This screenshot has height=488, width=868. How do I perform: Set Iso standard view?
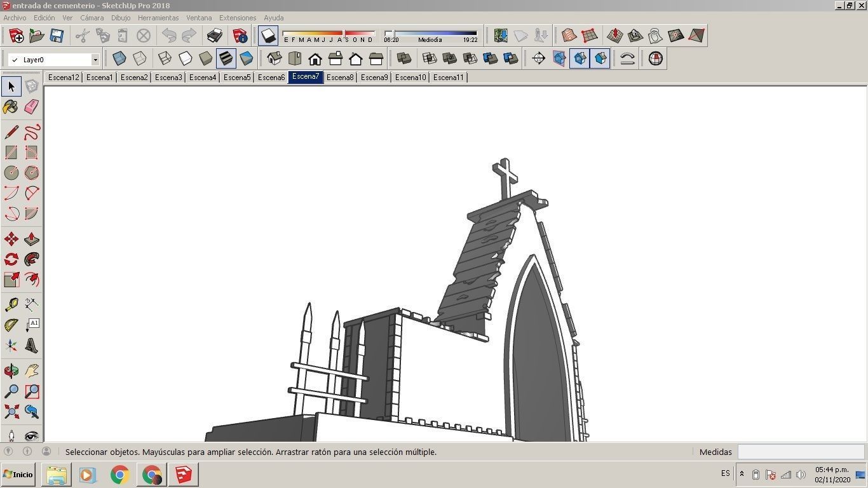(275, 58)
